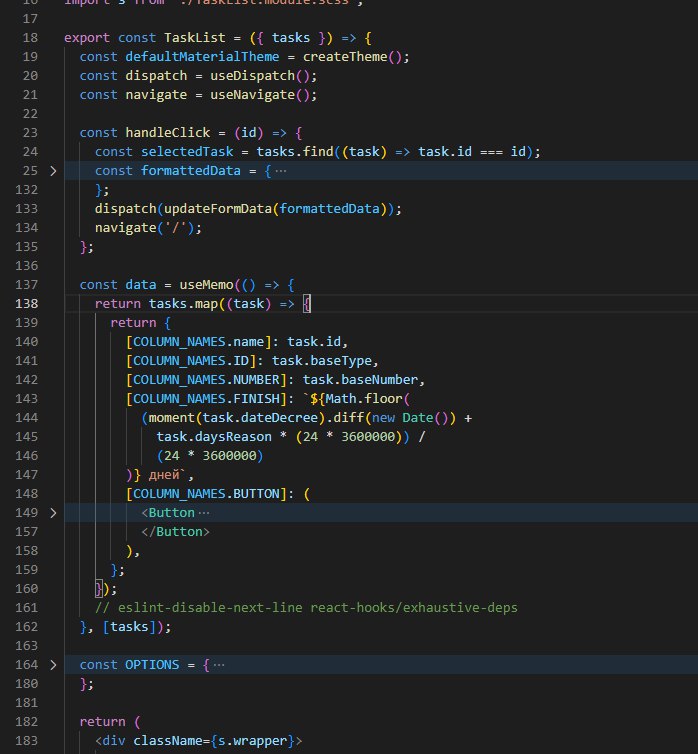Click the return keyword on line 182
Viewport: 698px width, 754px height.
coord(102,722)
